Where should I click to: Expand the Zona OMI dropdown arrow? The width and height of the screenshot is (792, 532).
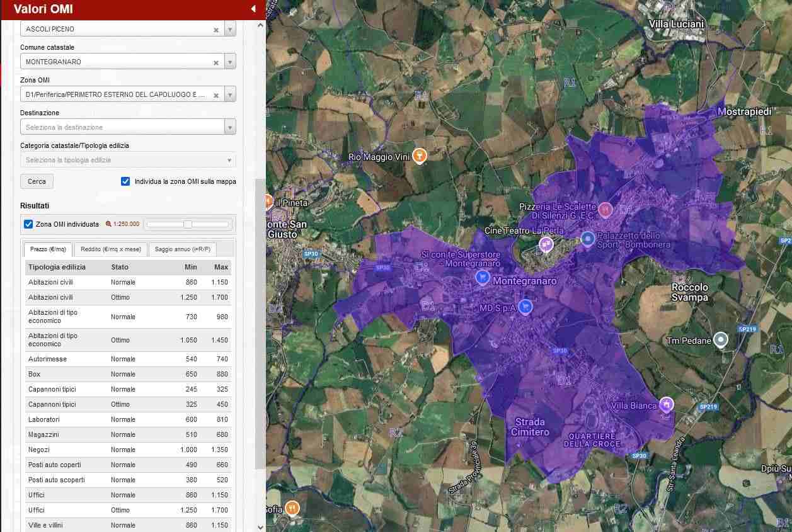point(230,95)
